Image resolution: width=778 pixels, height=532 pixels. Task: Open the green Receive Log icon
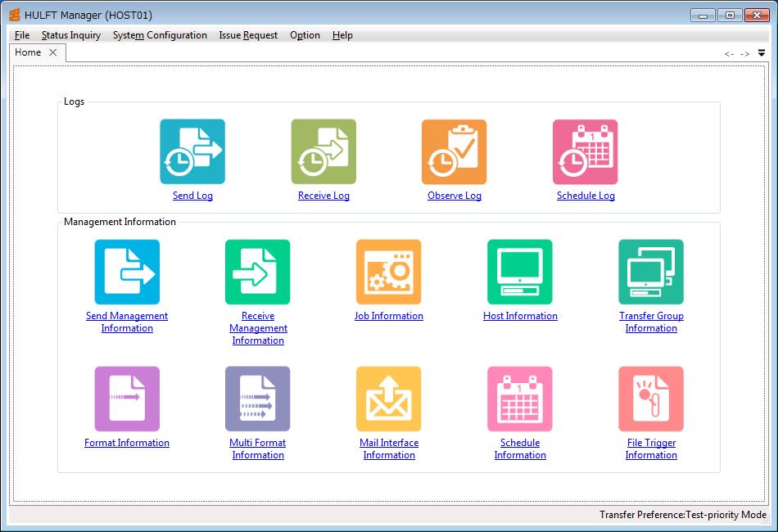coord(323,151)
